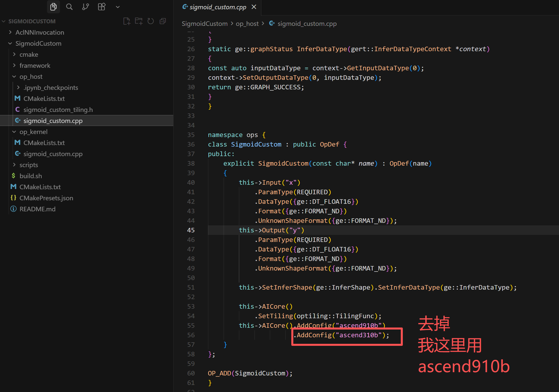Close the sigmoid_custom.cpp tab

click(254, 7)
